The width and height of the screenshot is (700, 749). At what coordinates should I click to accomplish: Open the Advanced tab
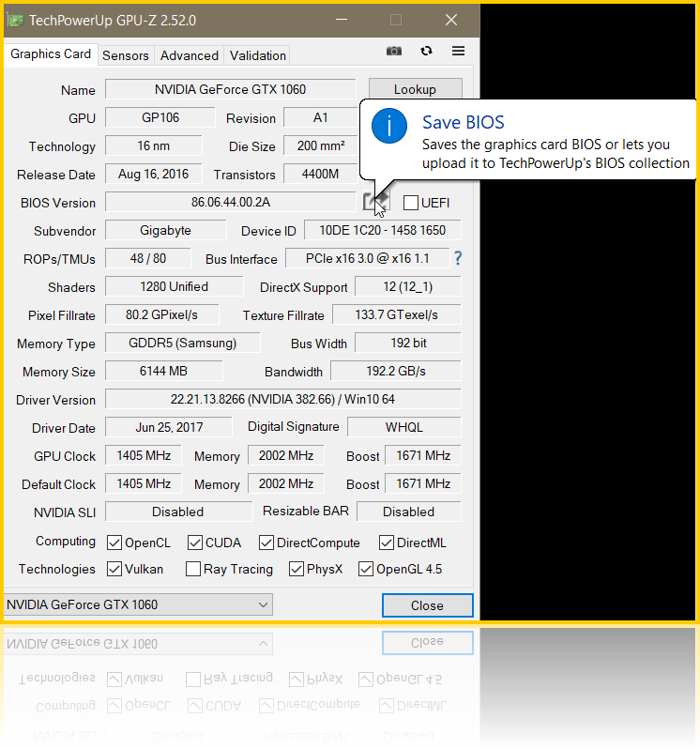click(190, 55)
